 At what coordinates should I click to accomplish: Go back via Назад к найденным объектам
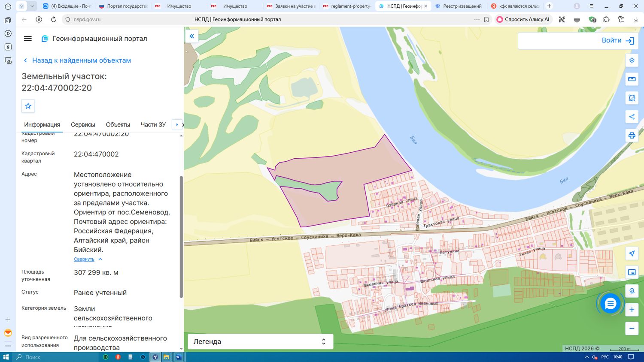coord(77,60)
